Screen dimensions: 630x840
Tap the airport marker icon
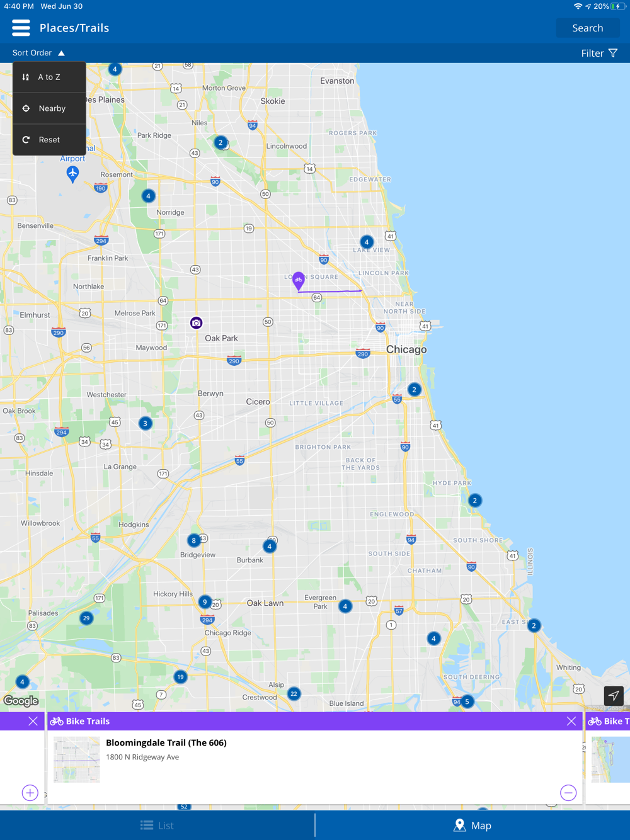pos(73,173)
